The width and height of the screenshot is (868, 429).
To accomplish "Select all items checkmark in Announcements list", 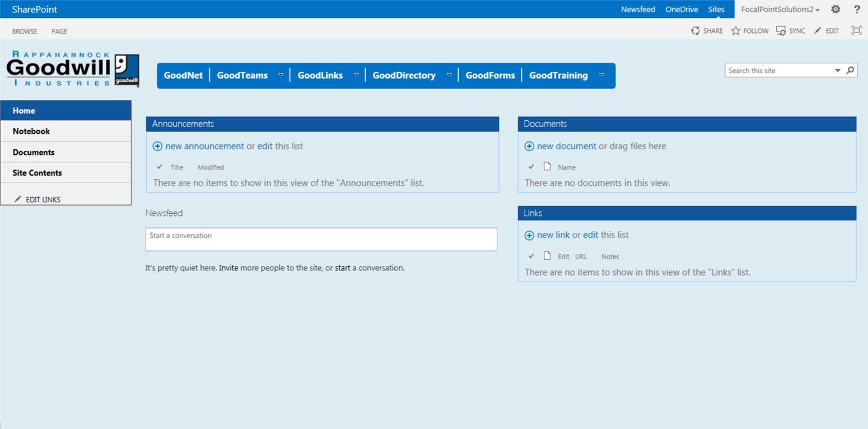I will click(159, 167).
